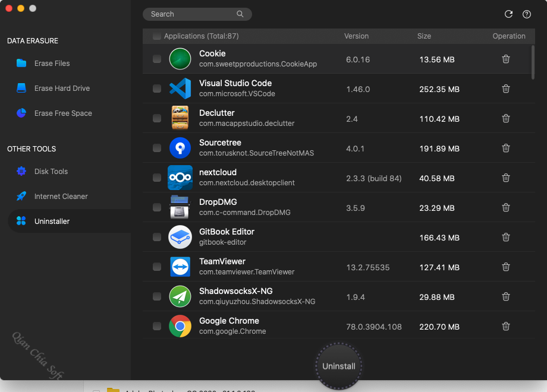This screenshot has width=547, height=392.
Task: Click the version 78.0.3904.108 text
Action: pos(373,327)
